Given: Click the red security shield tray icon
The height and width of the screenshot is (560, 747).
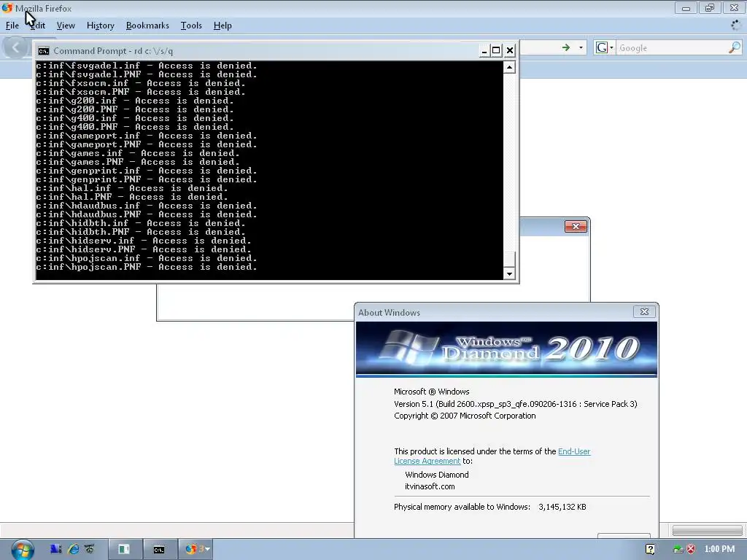Looking at the screenshot, I should pos(691,549).
